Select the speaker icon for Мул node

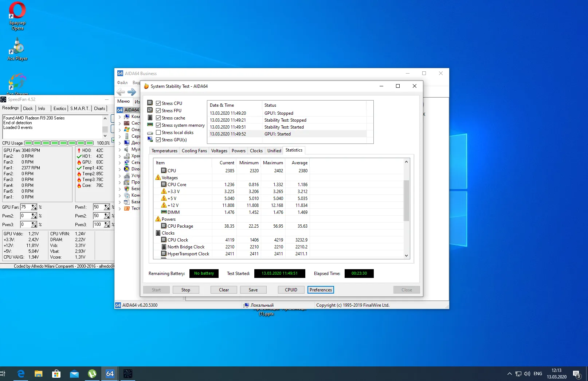click(x=127, y=149)
